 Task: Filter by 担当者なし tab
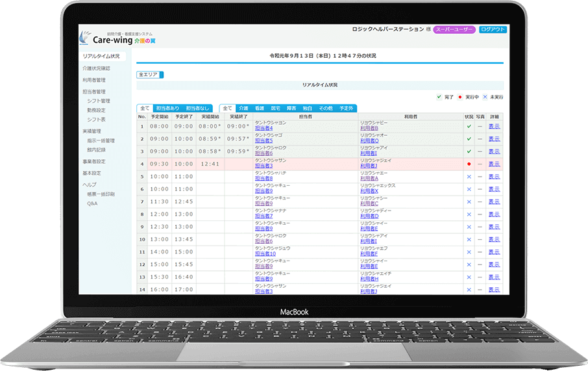click(x=197, y=108)
